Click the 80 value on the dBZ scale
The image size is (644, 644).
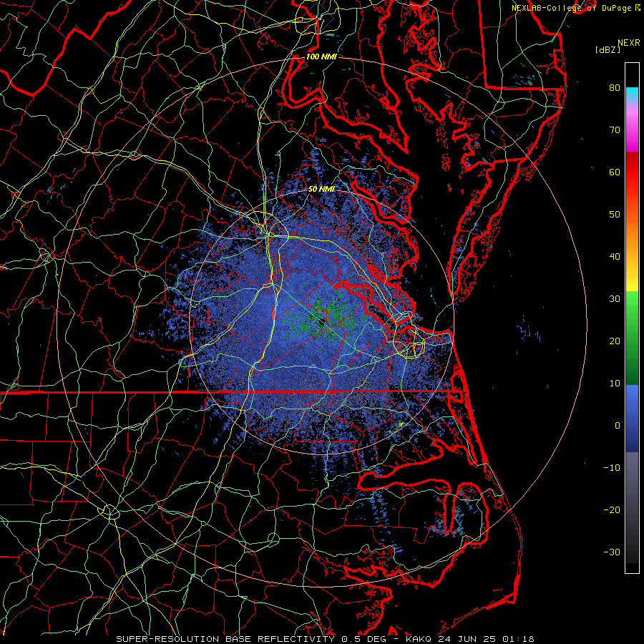(x=615, y=87)
